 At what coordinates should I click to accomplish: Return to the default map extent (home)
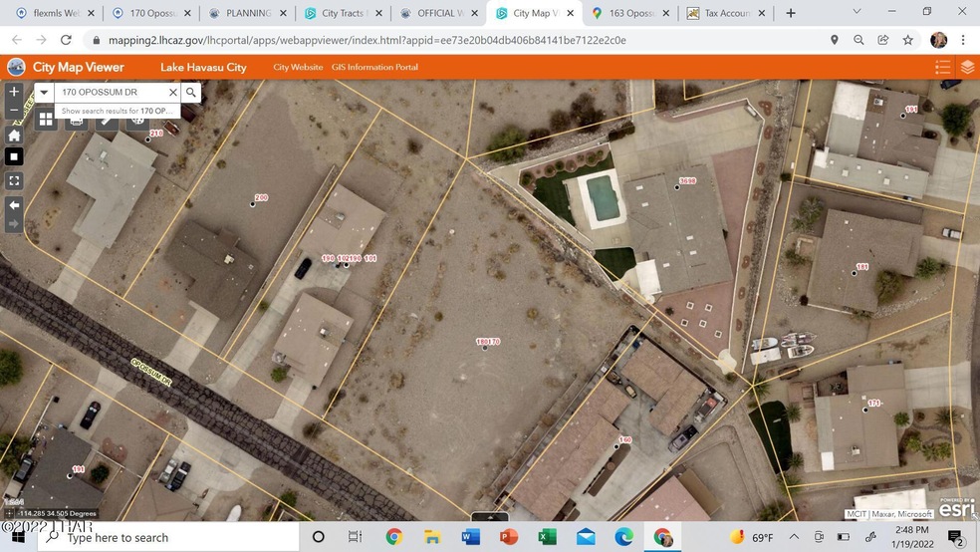(14, 136)
